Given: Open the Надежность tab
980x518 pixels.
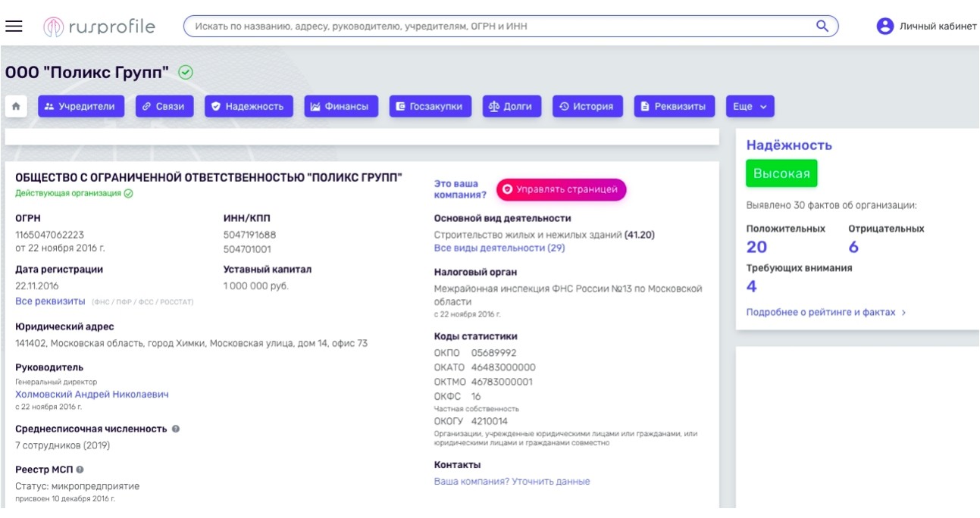Looking at the screenshot, I should pos(249,107).
